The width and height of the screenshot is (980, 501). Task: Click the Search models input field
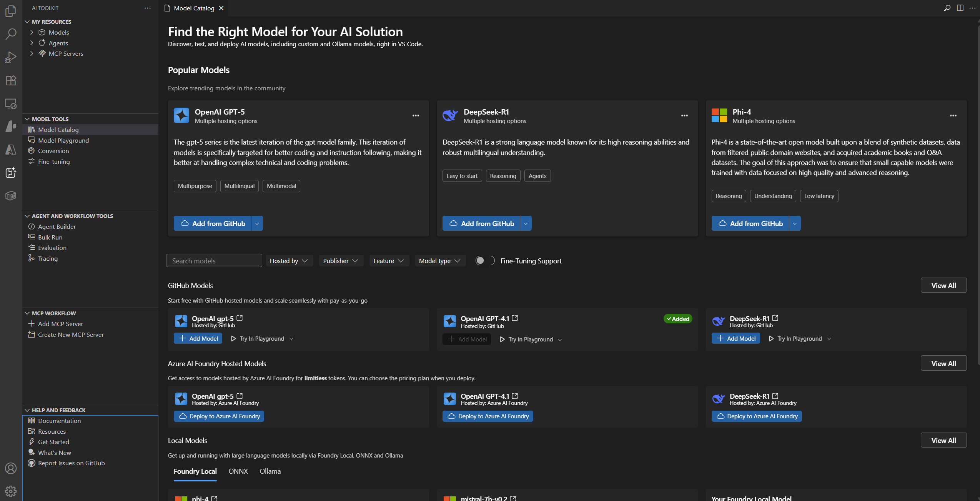pos(214,260)
